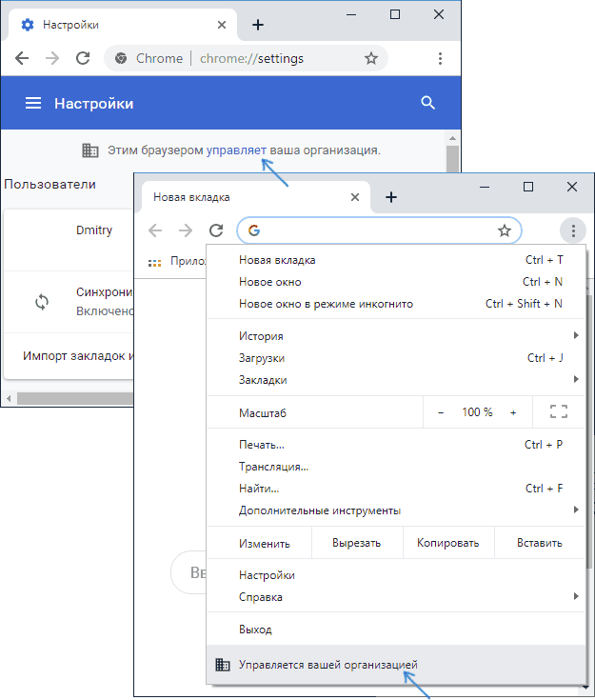Click the organization building icon in Settings
This screenshot has width=595, height=700.
(90, 150)
